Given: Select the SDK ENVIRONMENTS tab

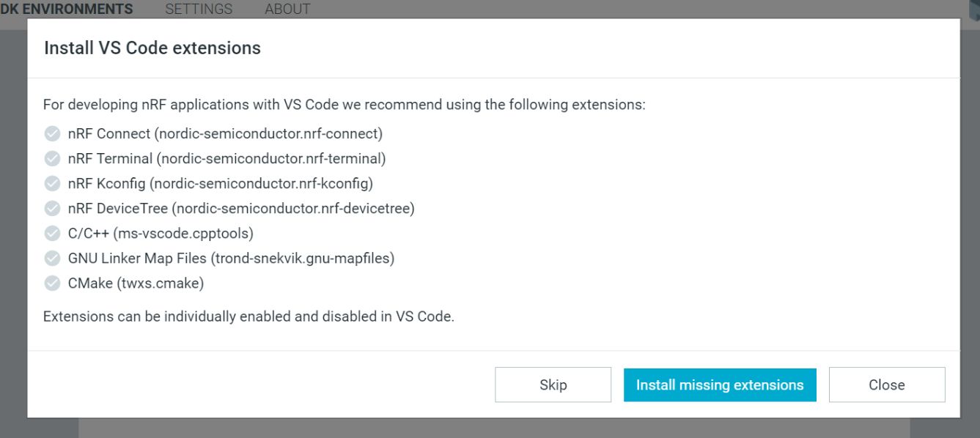Looking at the screenshot, I should [67, 10].
